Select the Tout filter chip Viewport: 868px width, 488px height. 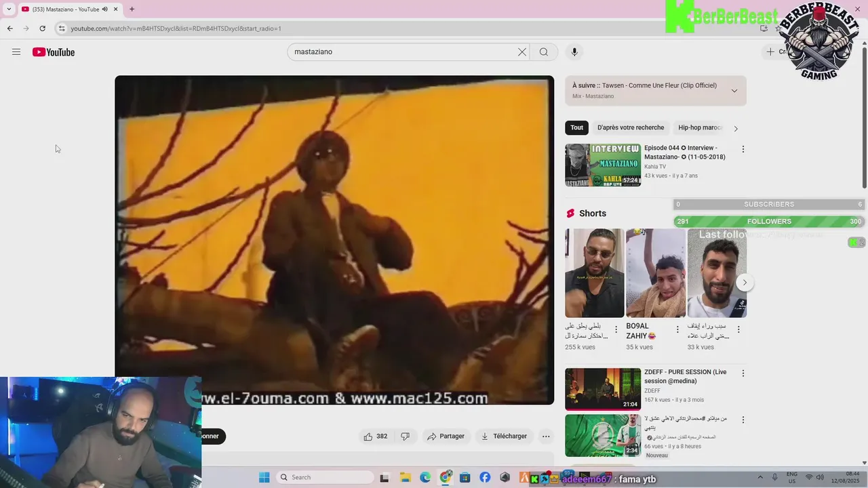pos(576,127)
